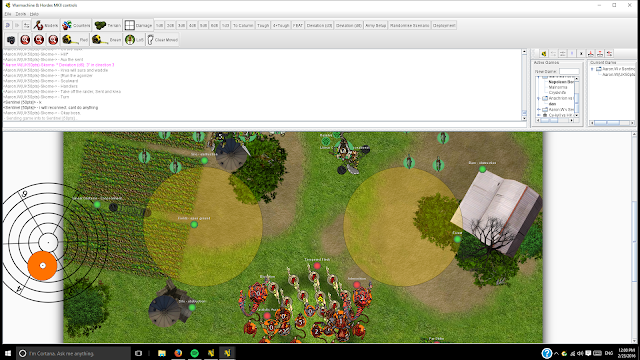
Task: Open the Tools menu
Action: 20,14
